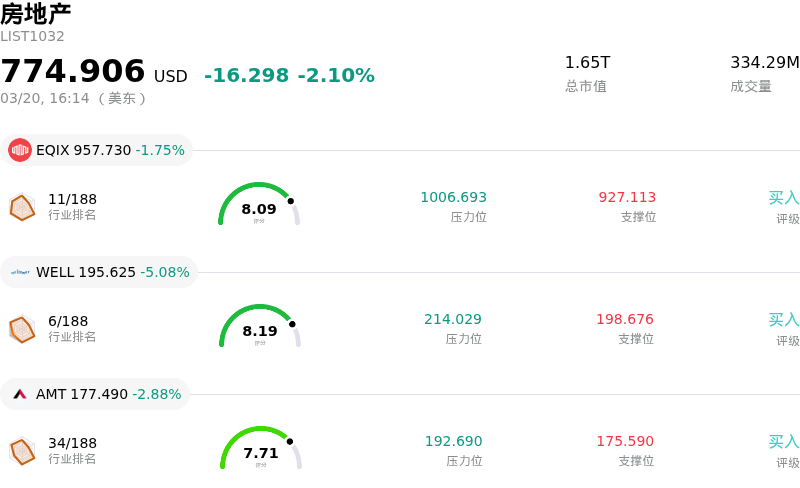800x488 pixels.
Task: Click the radar chart icon beside 6/188
Action: pyautogui.click(x=22, y=329)
